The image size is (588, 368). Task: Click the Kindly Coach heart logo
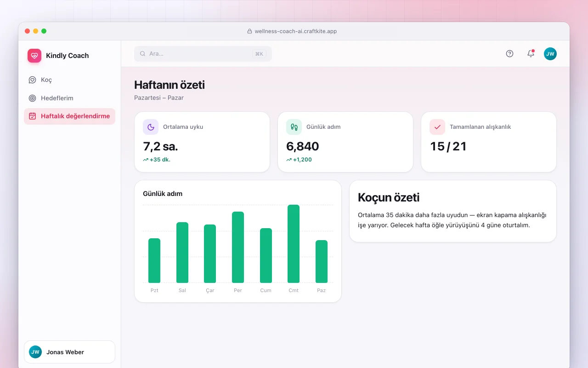(x=34, y=56)
